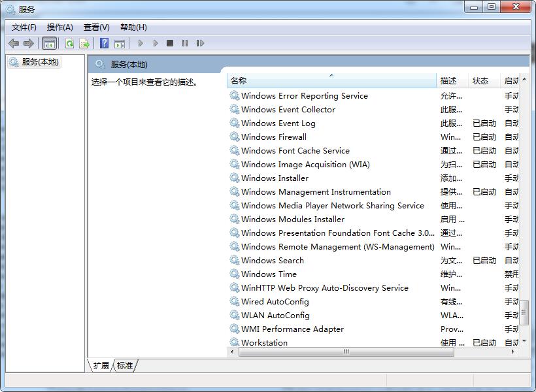The width and height of the screenshot is (536, 392).
Task: Click the Export List toolbar icon
Action: pyautogui.click(x=84, y=43)
